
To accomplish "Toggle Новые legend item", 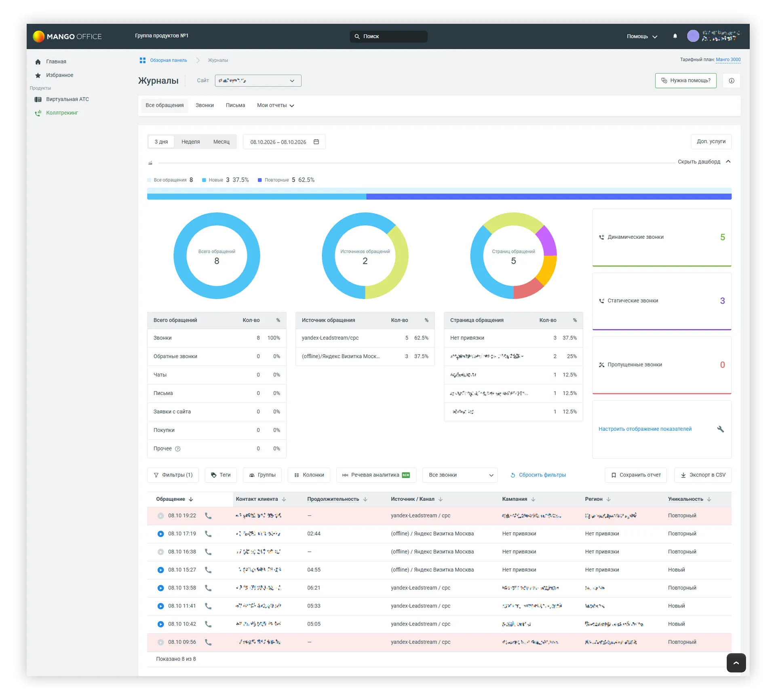I will pyautogui.click(x=225, y=180).
